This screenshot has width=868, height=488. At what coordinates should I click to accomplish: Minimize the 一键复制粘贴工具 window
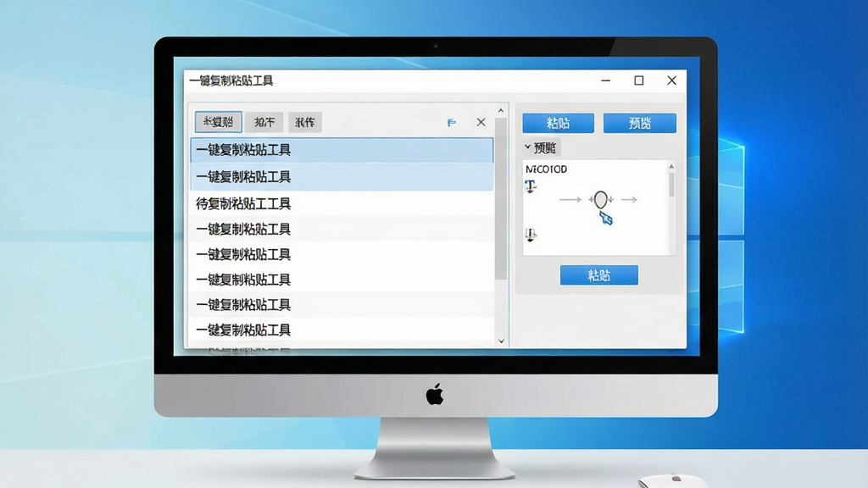point(605,80)
